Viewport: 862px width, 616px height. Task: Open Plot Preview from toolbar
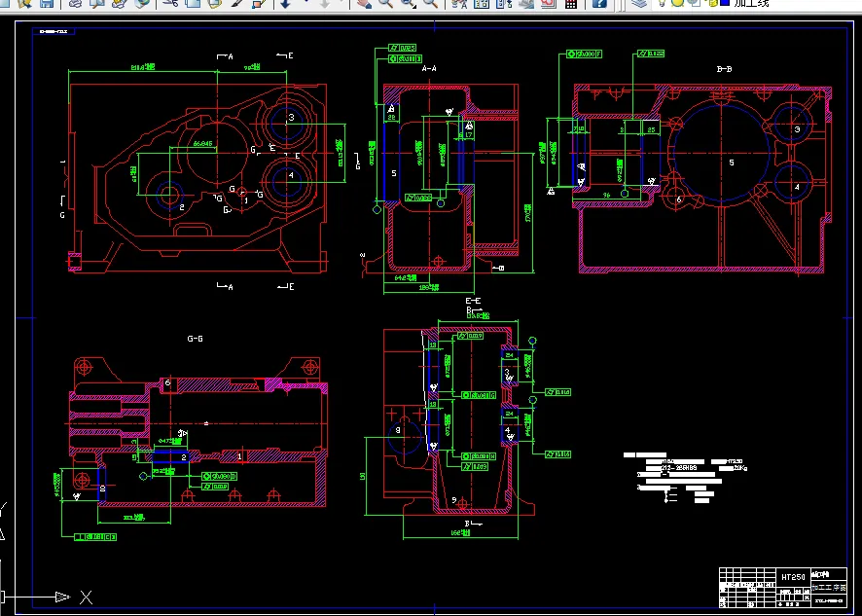(97, 3)
